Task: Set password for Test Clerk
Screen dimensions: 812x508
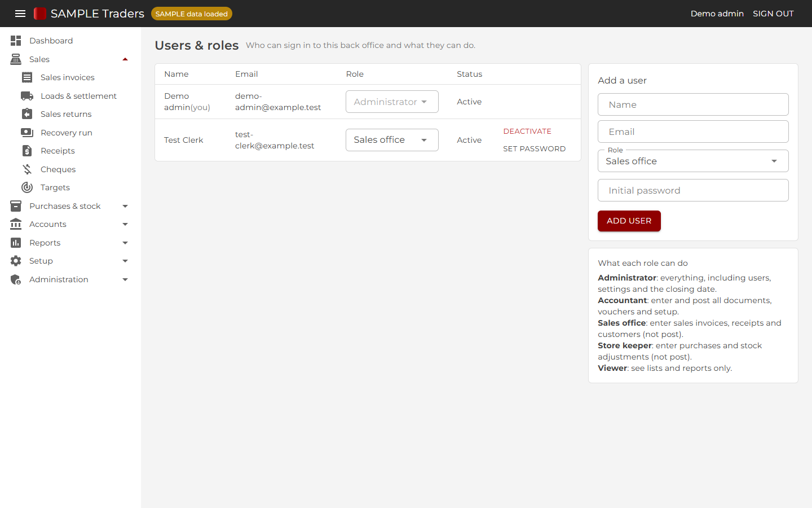Action: [x=534, y=148]
